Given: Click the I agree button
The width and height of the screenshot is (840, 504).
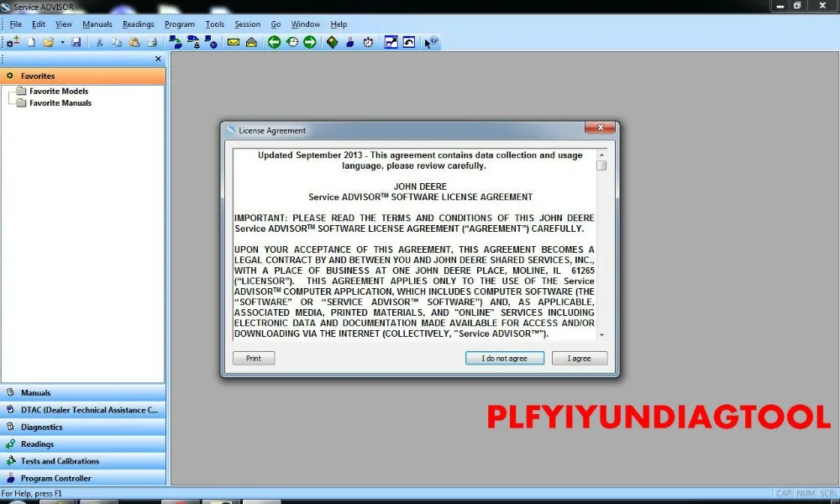Looking at the screenshot, I should tap(580, 359).
